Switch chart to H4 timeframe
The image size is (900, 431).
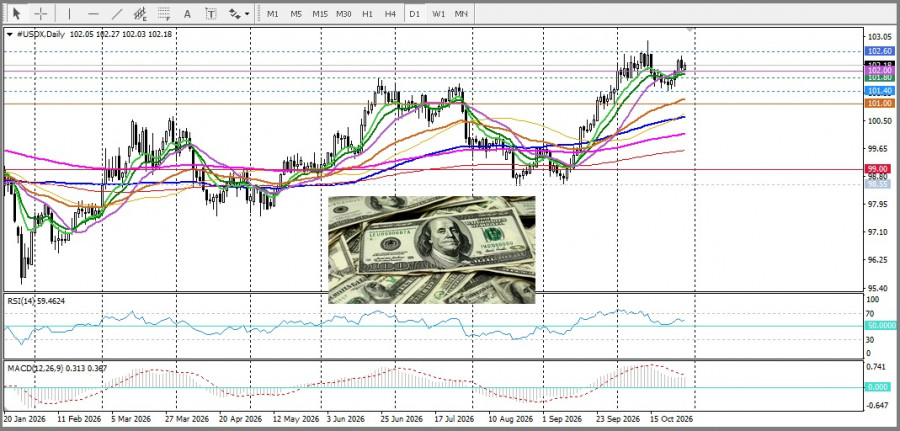coord(390,13)
